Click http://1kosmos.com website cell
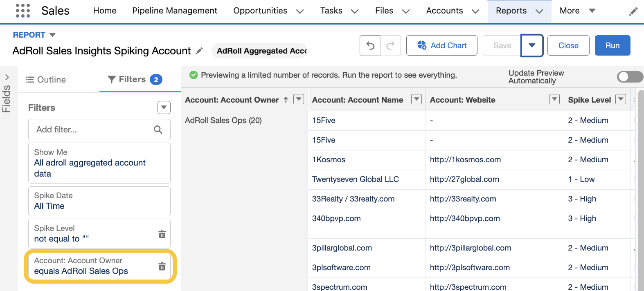This screenshot has height=291, width=644. (494, 160)
